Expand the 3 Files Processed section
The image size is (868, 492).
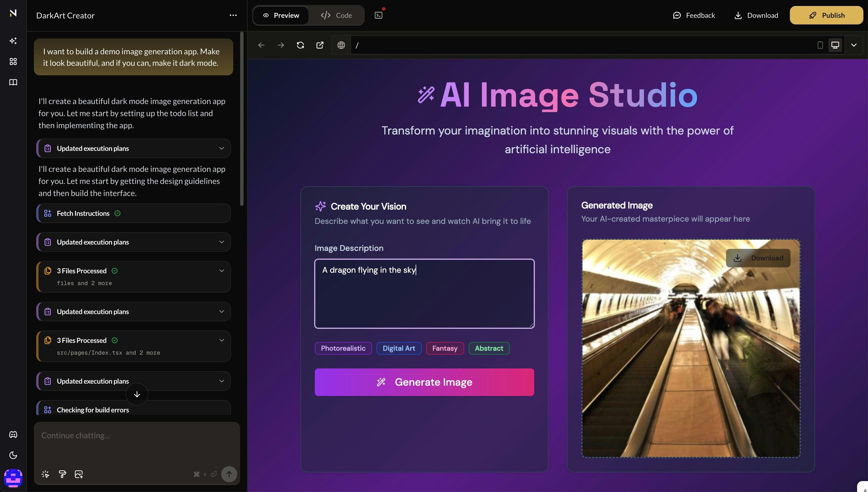[x=221, y=270]
